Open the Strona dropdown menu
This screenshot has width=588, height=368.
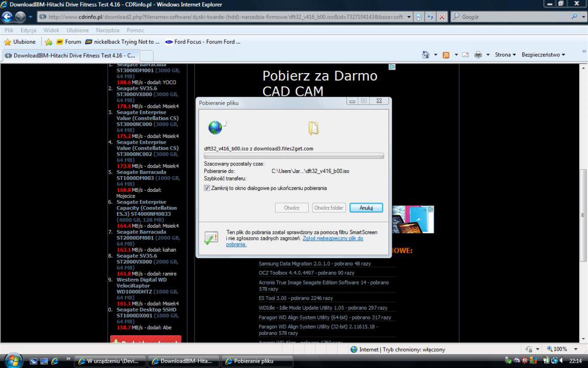coord(505,54)
